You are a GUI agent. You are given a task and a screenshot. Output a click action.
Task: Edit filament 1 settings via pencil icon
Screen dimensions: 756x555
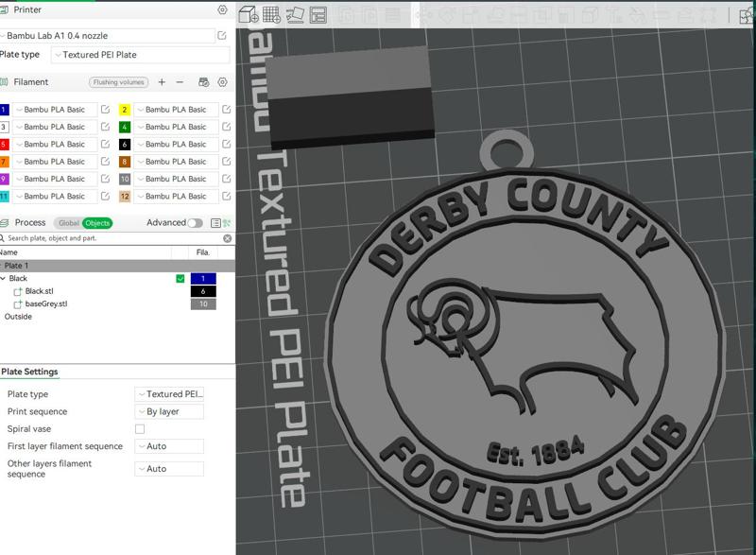[x=105, y=109]
